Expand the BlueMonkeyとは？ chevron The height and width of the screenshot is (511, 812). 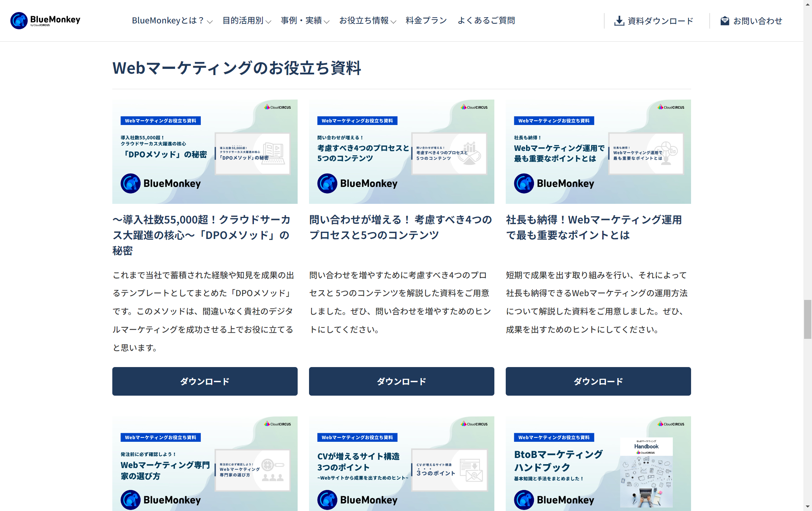pos(209,22)
